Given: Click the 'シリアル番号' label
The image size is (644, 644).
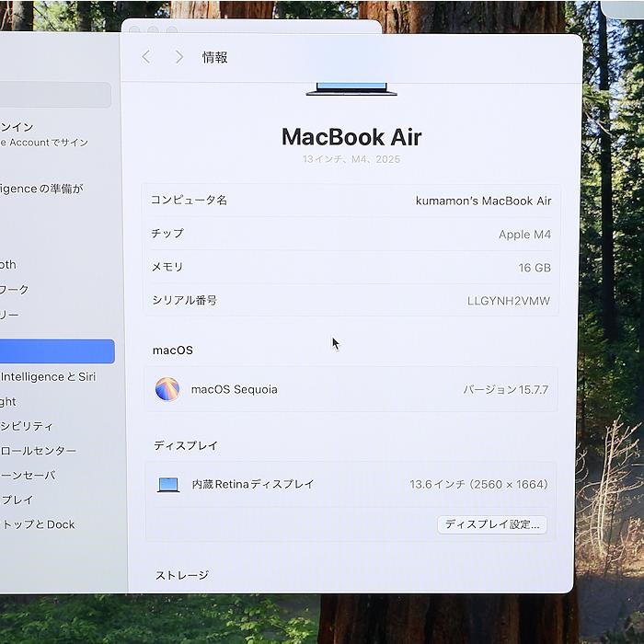Looking at the screenshot, I should (184, 300).
